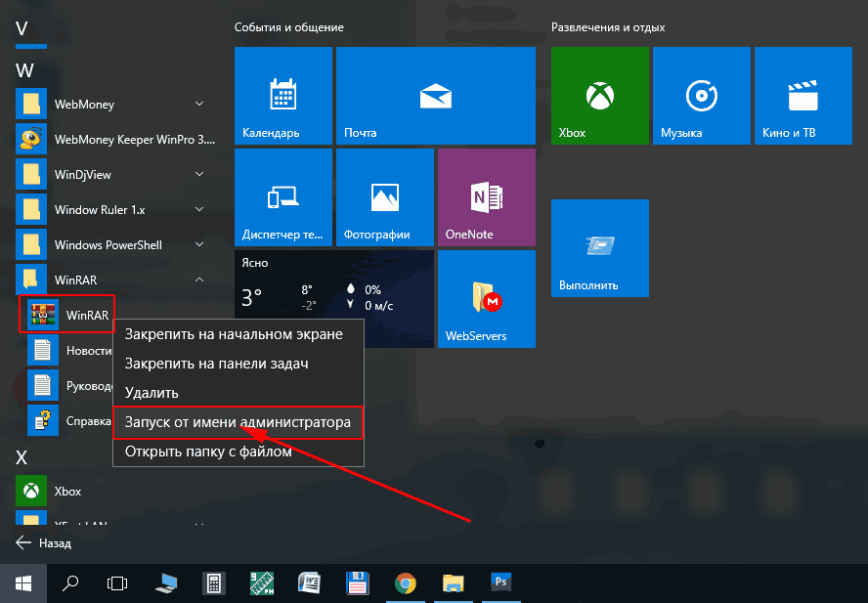The height and width of the screenshot is (603, 868).
Task: Open the Word icon on taskbar
Action: pos(309,583)
